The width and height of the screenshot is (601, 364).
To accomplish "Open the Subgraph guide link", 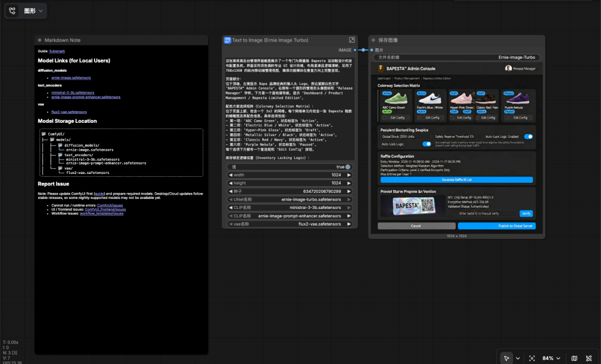I will click(57, 51).
